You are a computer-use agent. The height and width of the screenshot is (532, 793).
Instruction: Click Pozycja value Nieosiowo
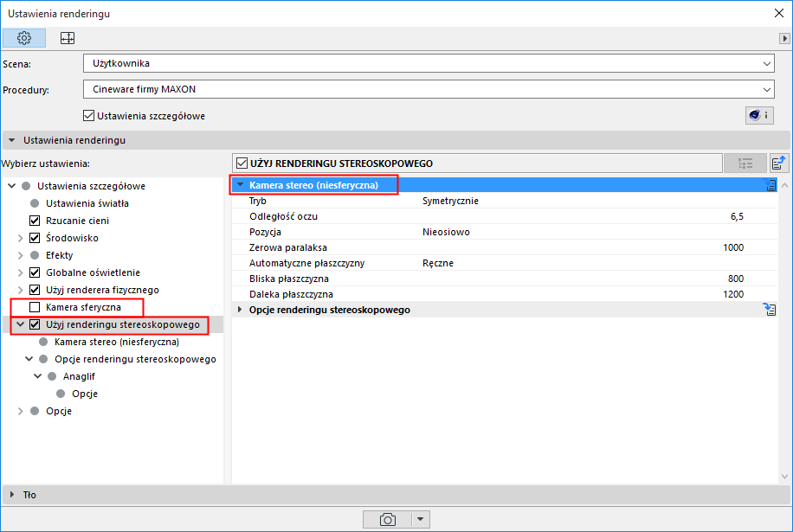(x=446, y=233)
